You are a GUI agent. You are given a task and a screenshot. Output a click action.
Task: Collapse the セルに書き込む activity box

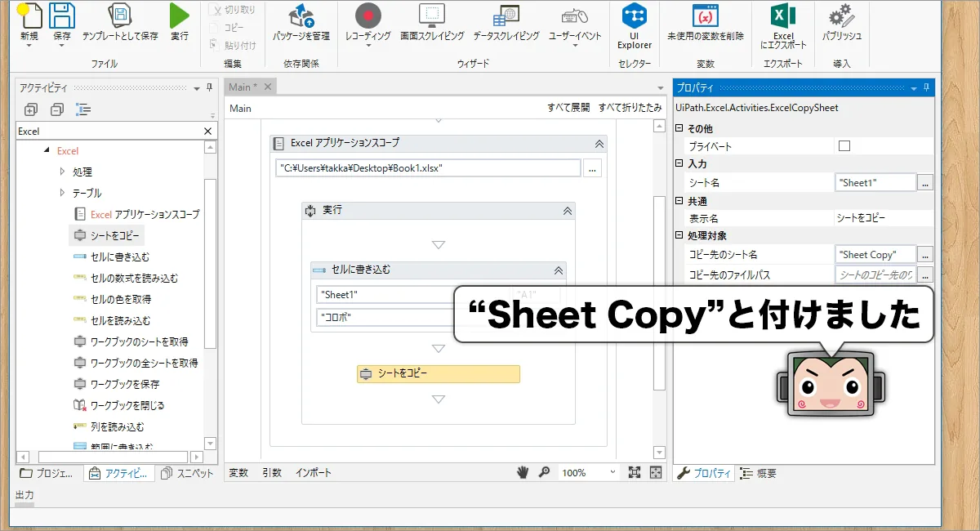[559, 270]
